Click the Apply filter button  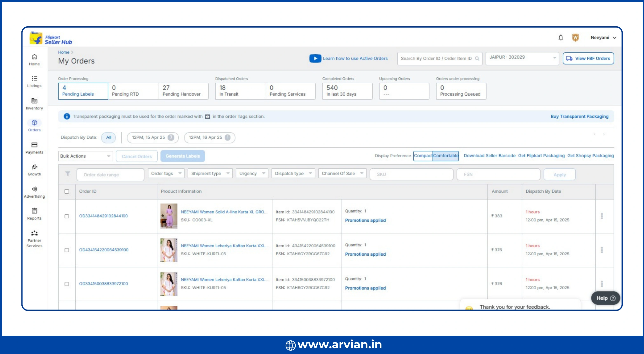point(560,174)
